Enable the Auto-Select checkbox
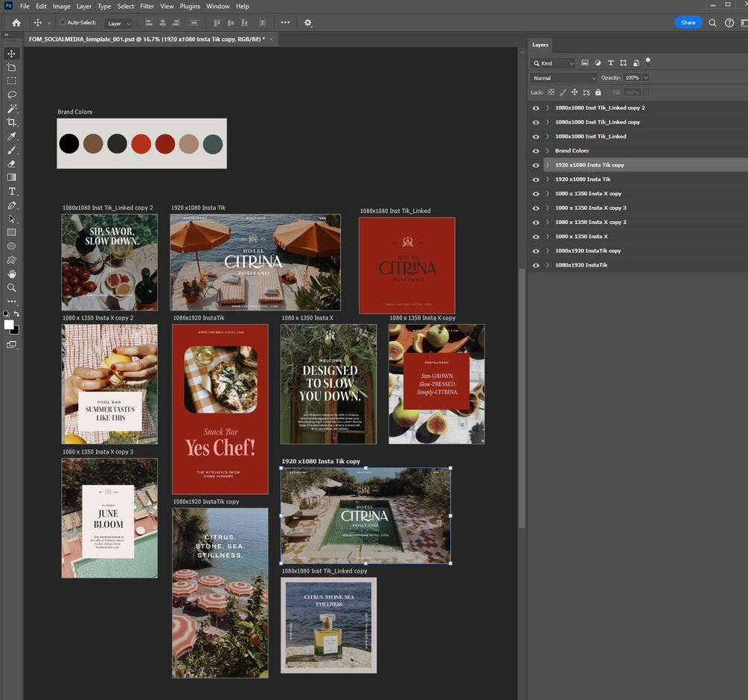This screenshot has width=748, height=700. [x=63, y=23]
